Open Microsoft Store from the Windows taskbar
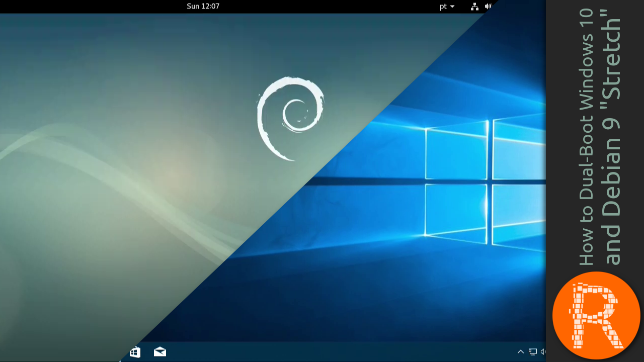Screen dimensions: 644x362 [x=135, y=352]
